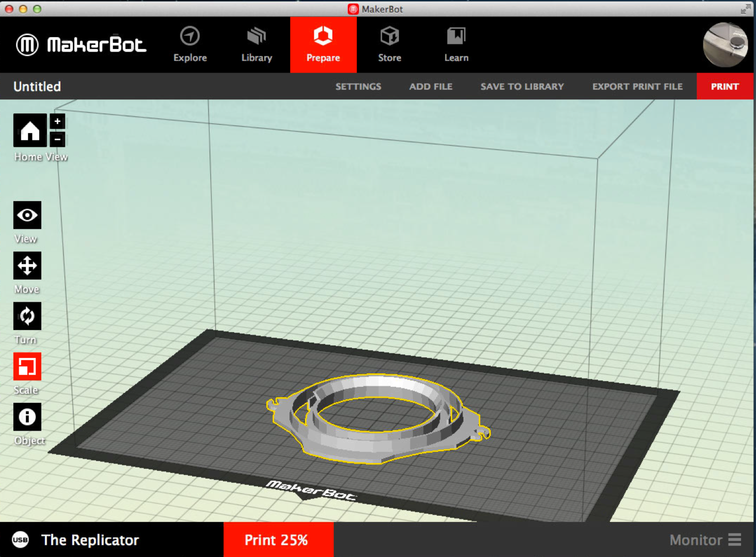Switch to the Prepare tab
Screen dimensions: 756x557
(x=323, y=45)
